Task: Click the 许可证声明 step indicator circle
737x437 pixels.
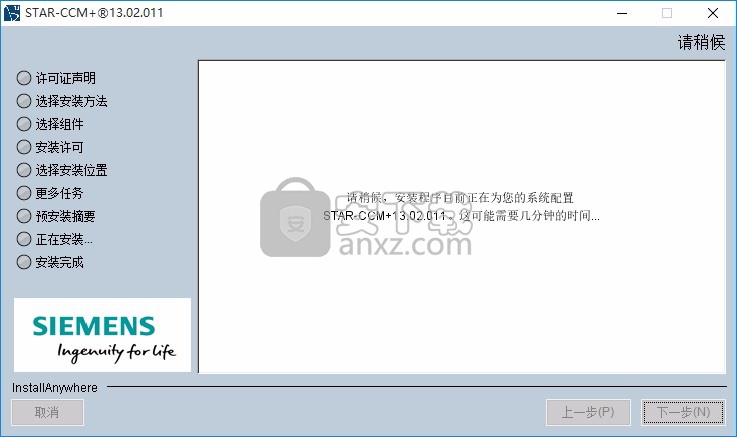Action: point(24,78)
